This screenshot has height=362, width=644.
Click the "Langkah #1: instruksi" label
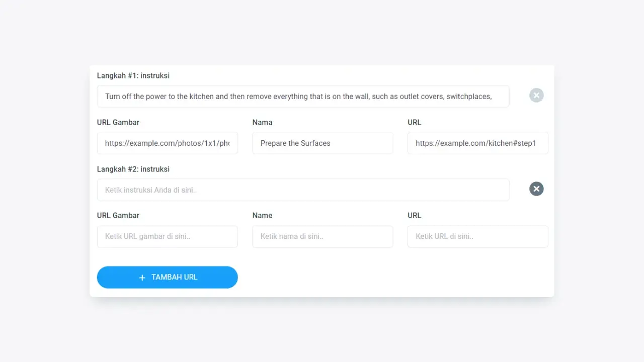[133, 76]
